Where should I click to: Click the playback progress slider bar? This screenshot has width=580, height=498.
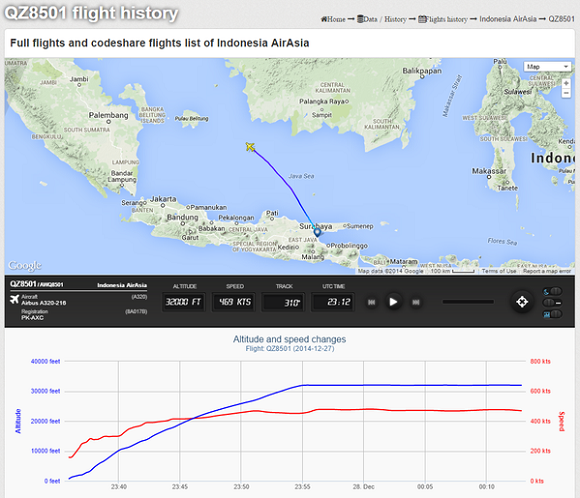[x=468, y=302]
